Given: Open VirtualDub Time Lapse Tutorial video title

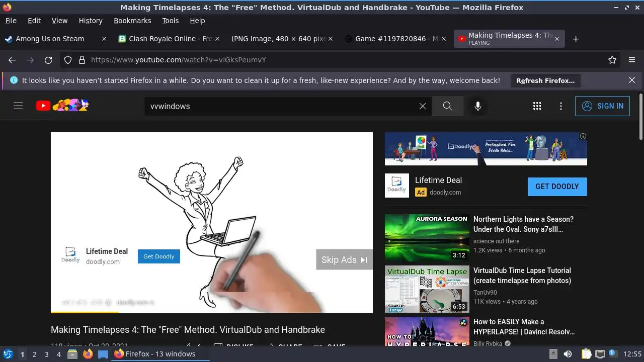Looking at the screenshot, I should (522, 276).
